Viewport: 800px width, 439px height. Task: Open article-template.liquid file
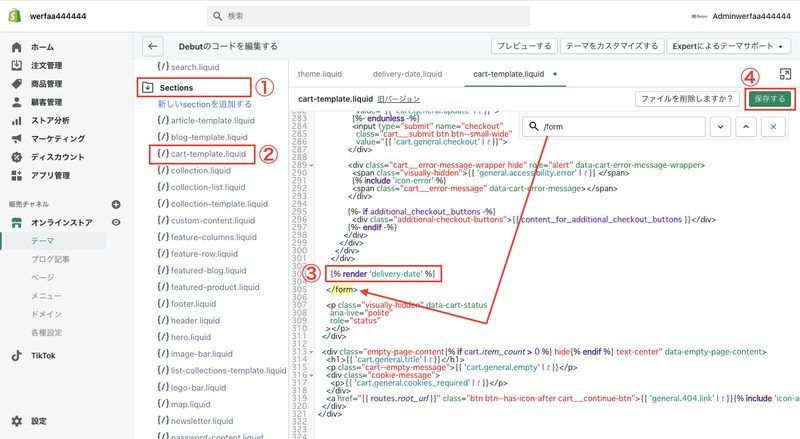tap(212, 120)
